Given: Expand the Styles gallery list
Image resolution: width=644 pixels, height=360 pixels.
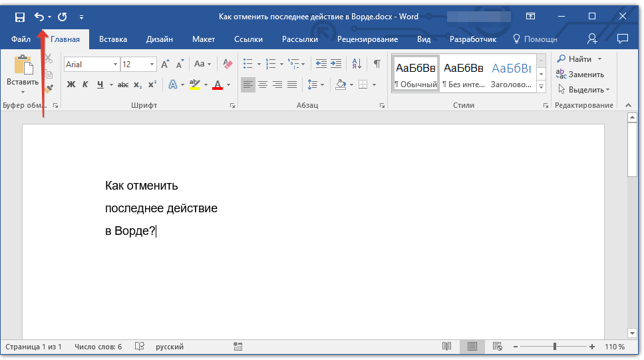Looking at the screenshot, I should point(541,87).
